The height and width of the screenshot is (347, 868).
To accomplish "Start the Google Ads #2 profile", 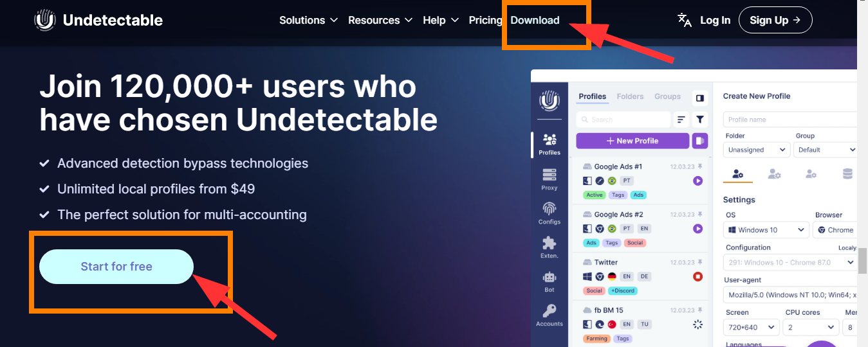I will pyautogui.click(x=697, y=229).
